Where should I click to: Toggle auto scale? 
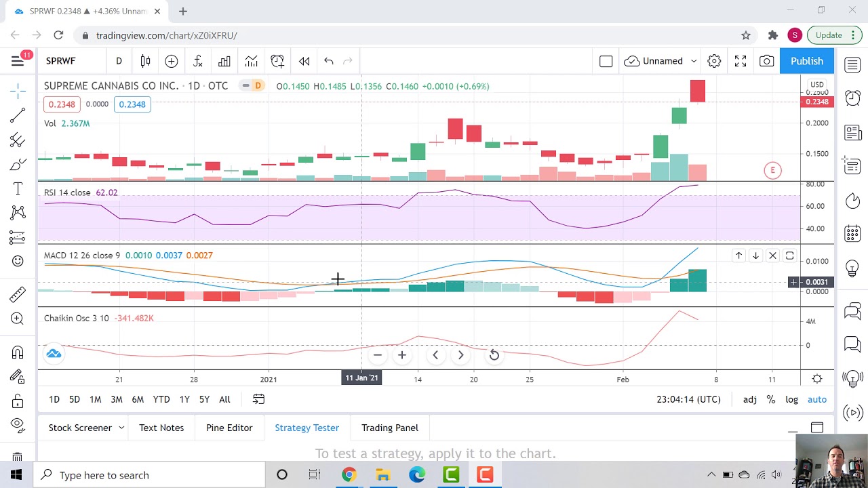817,399
